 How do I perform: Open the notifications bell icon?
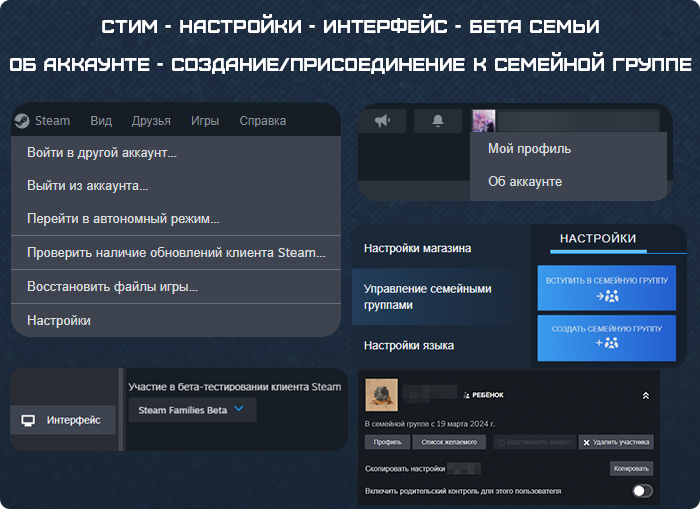click(438, 121)
